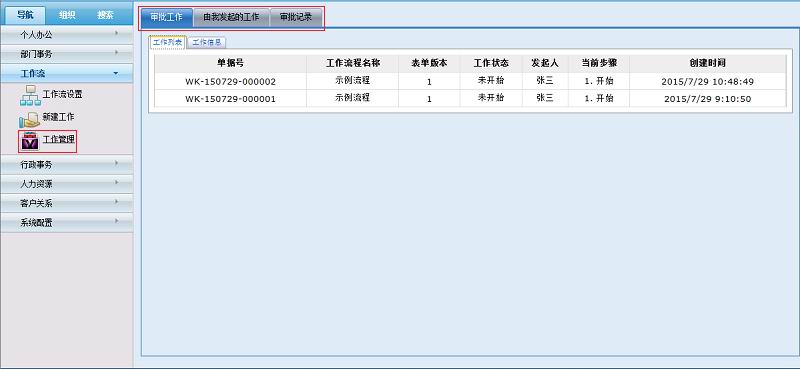The image size is (800, 369).
Task: Click the 工作状态 column header
Action: (491, 63)
